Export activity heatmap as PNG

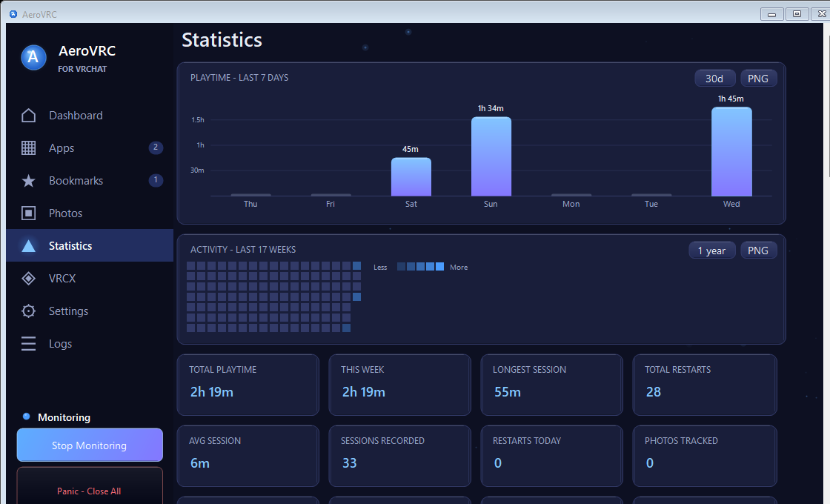tap(758, 251)
